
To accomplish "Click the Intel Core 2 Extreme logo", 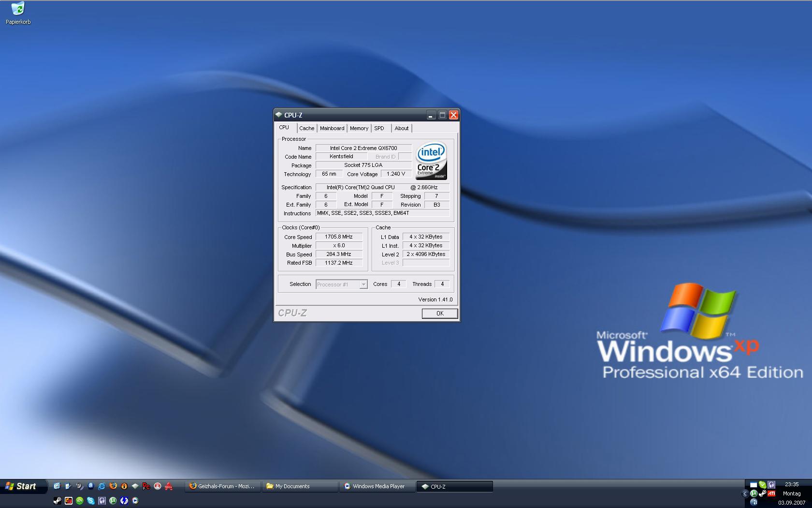I will pyautogui.click(x=431, y=161).
